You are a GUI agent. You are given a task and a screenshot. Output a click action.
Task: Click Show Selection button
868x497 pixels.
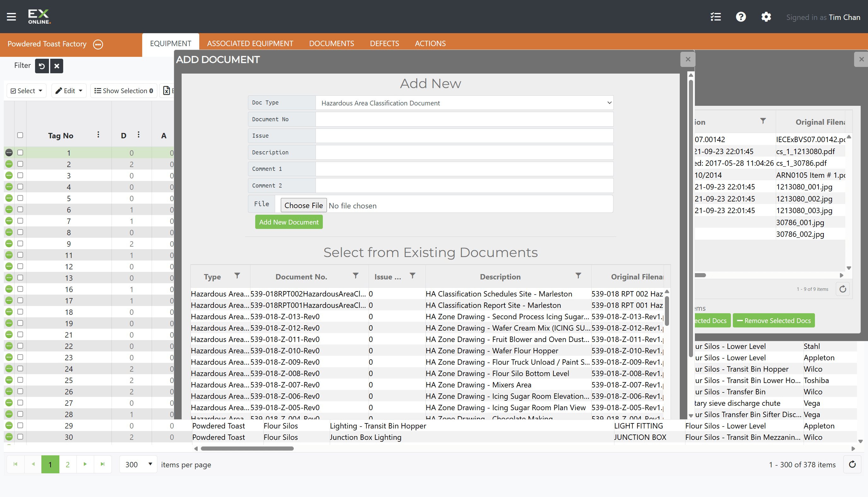tap(124, 90)
